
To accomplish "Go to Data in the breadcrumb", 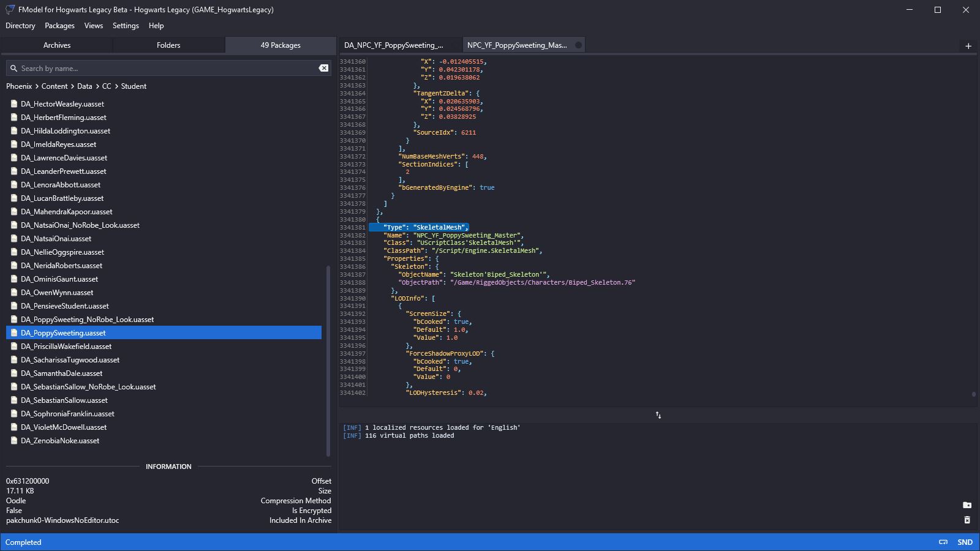I will [x=85, y=86].
